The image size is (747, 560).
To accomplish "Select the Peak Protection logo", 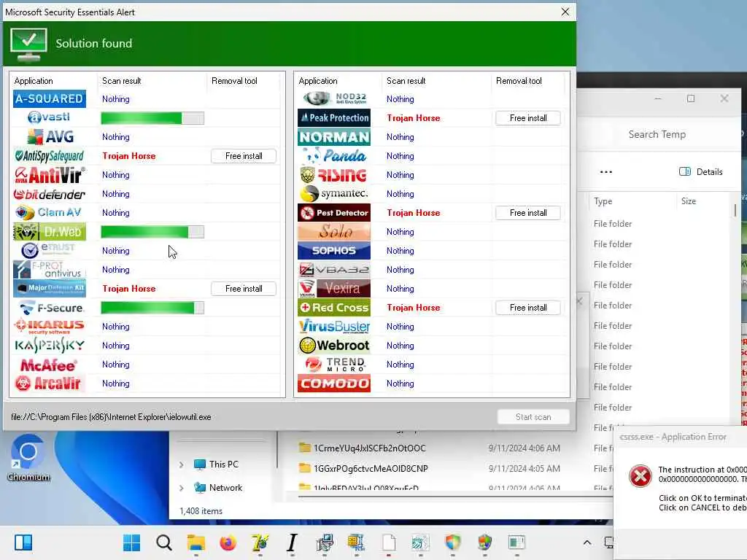I will point(334,117).
